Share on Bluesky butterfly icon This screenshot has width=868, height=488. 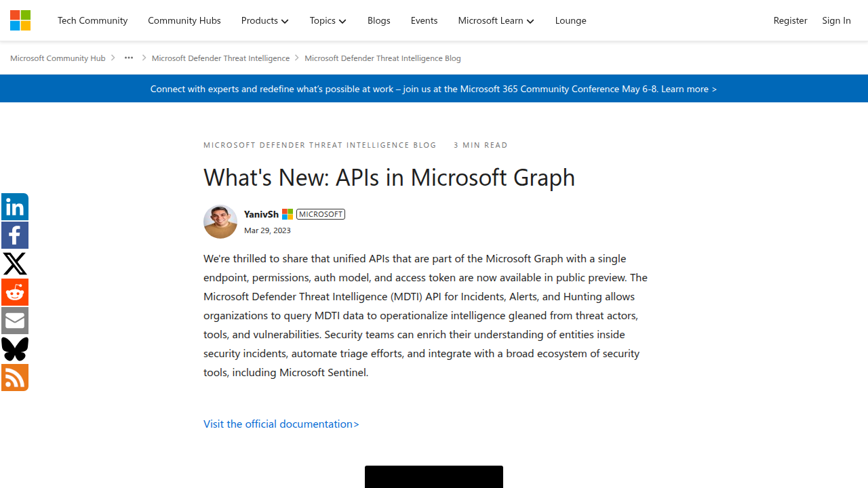click(15, 349)
